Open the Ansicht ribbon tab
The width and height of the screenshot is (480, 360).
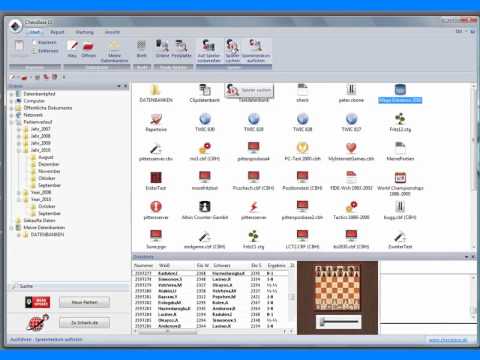click(112, 32)
